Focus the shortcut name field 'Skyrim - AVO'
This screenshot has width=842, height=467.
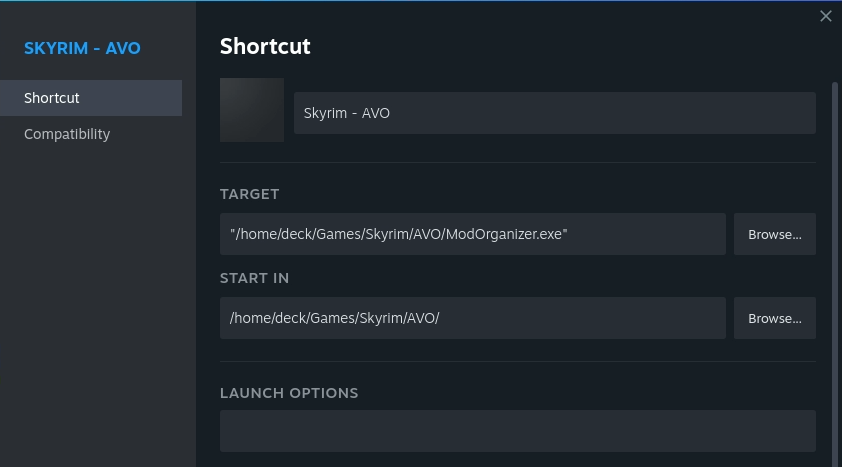[x=555, y=113]
